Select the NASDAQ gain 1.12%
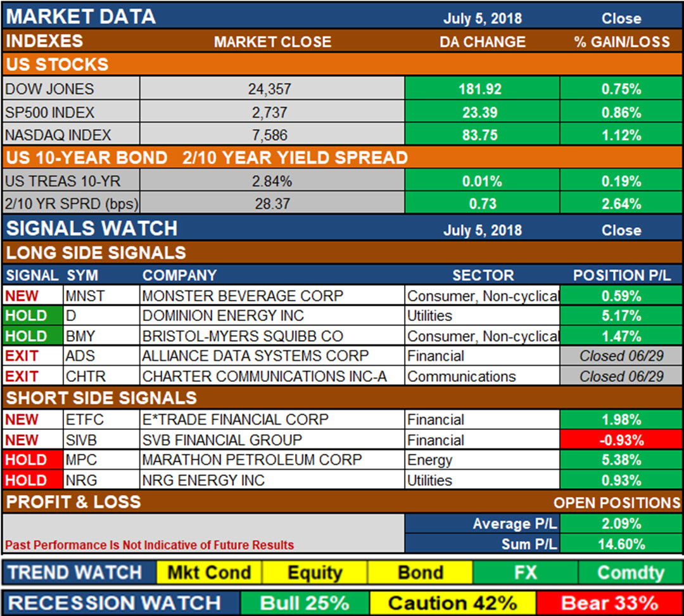684x616 pixels. point(622,135)
